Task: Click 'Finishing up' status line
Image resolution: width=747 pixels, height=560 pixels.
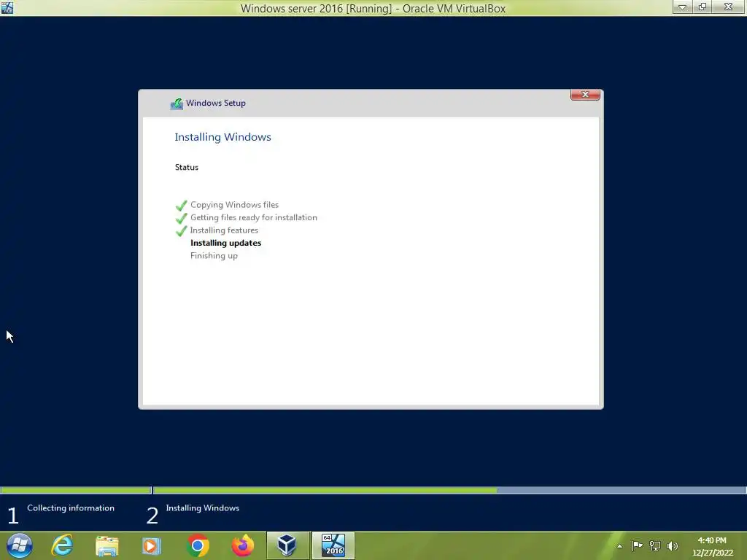Action: 214,256
